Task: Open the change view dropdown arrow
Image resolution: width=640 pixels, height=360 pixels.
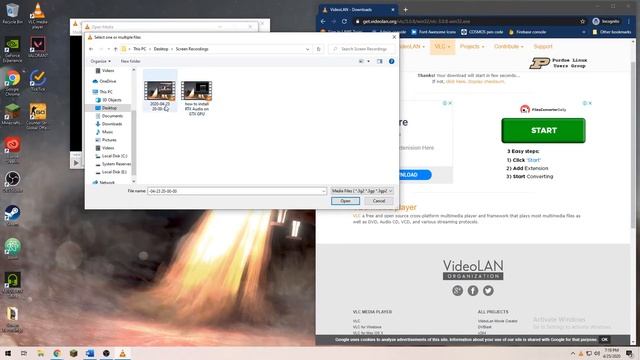Action: tap(369, 61)
